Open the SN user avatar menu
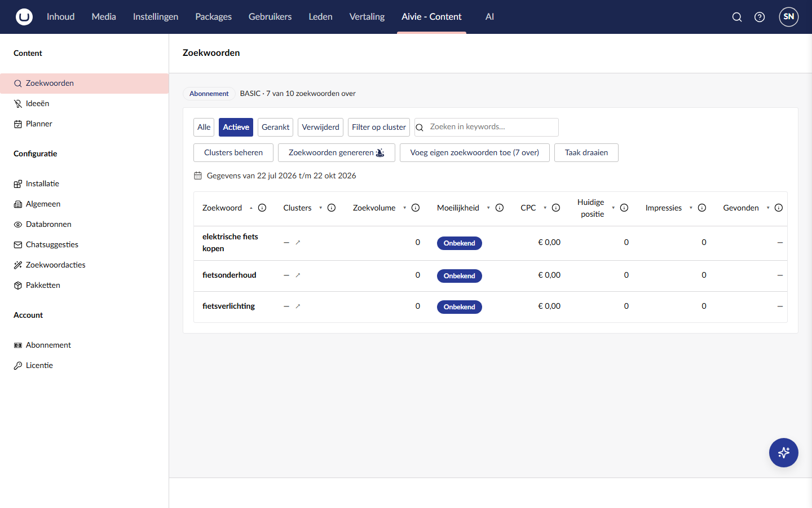This screenshot has height=508, width=812. [789, 17]
